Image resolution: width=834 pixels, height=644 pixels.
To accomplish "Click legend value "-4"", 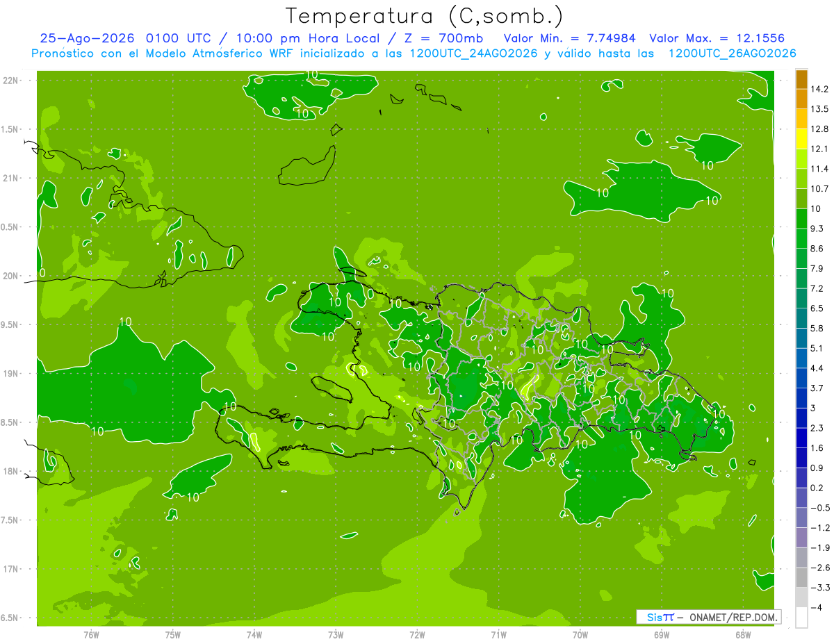I will [816, 608].
